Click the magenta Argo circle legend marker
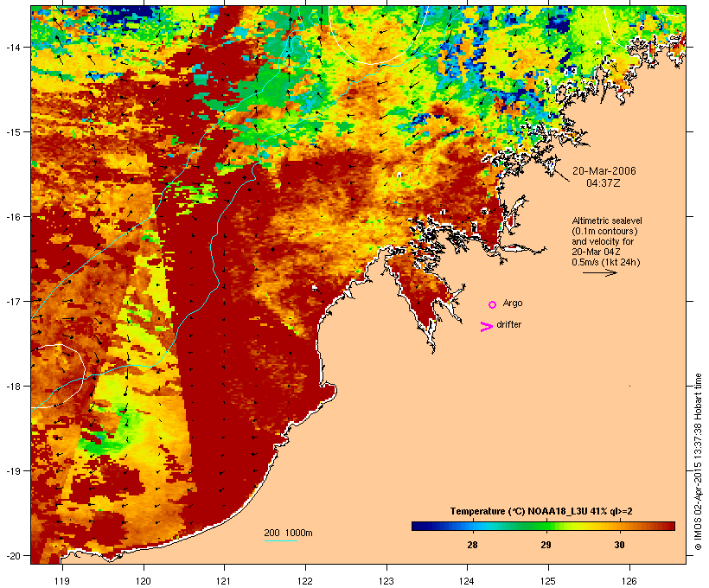This screenshot has height=588, width=709. [x=493, y=305]
